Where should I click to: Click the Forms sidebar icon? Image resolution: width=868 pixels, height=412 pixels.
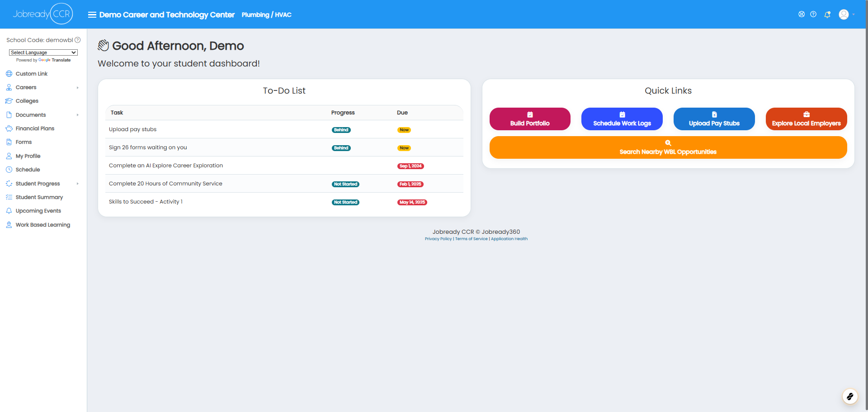click(x=9, y=142)
